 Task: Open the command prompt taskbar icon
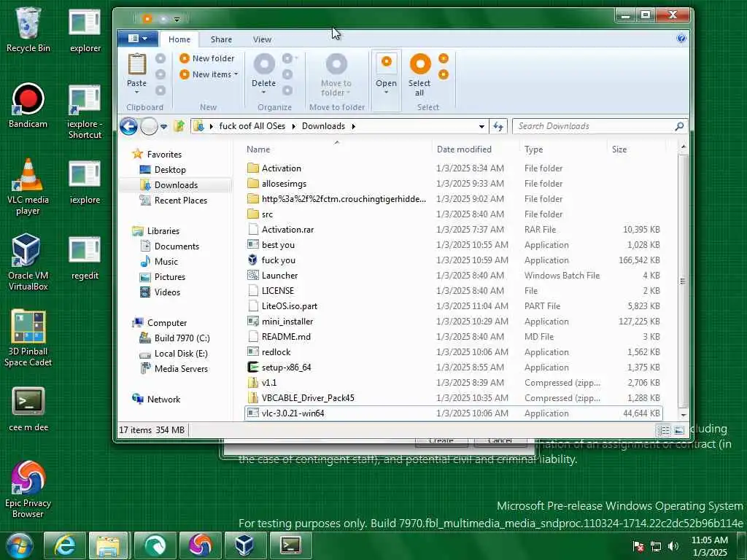(x=290, y=545)
